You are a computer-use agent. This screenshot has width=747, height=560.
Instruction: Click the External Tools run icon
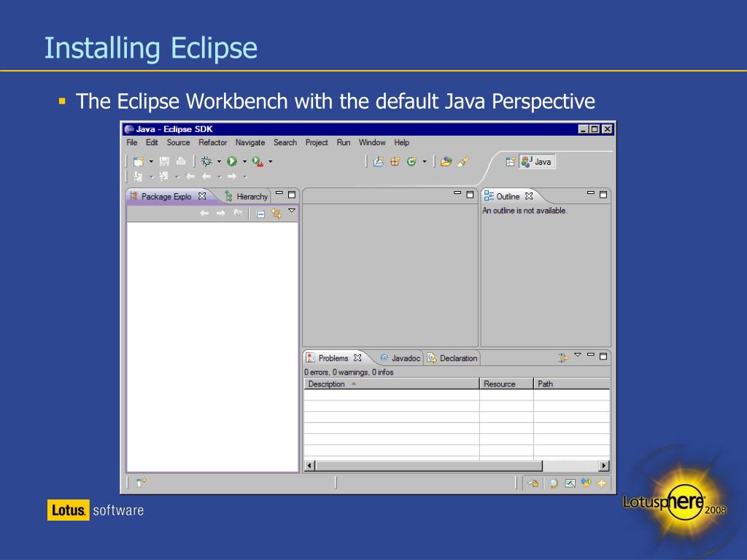click(x=258, y=162)
